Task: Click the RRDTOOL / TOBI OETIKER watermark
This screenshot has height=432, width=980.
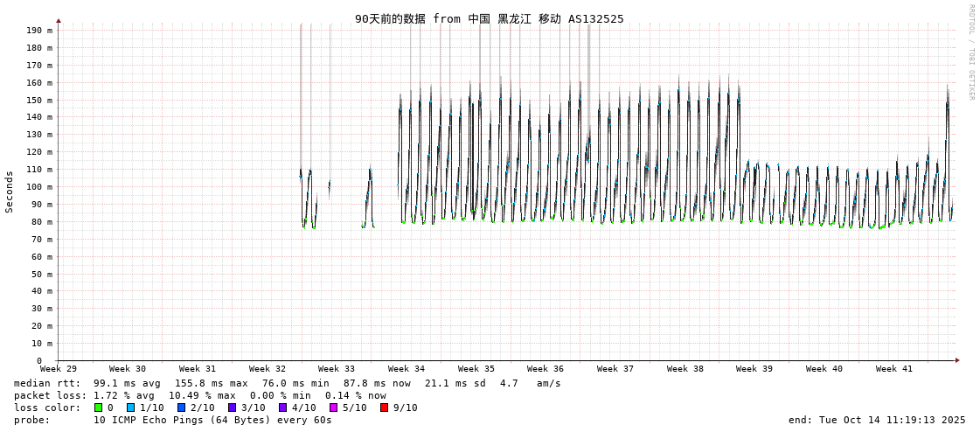Action: (970, 52)
